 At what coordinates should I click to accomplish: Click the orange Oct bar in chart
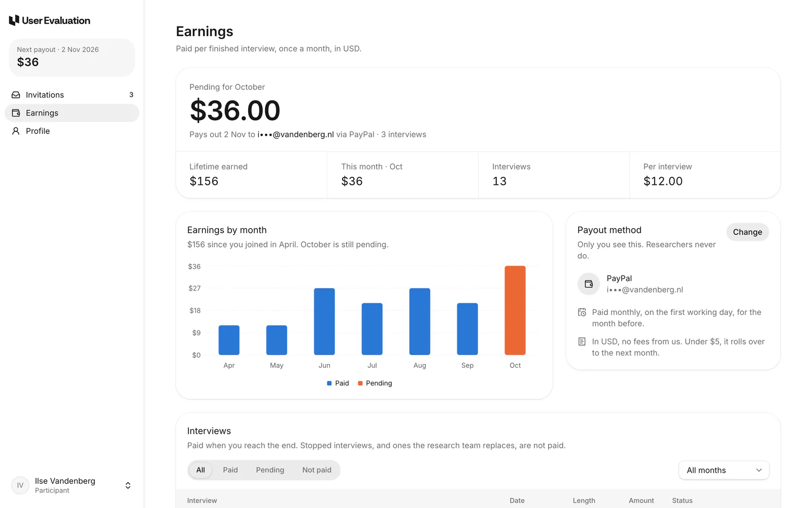tap(515, 310)
